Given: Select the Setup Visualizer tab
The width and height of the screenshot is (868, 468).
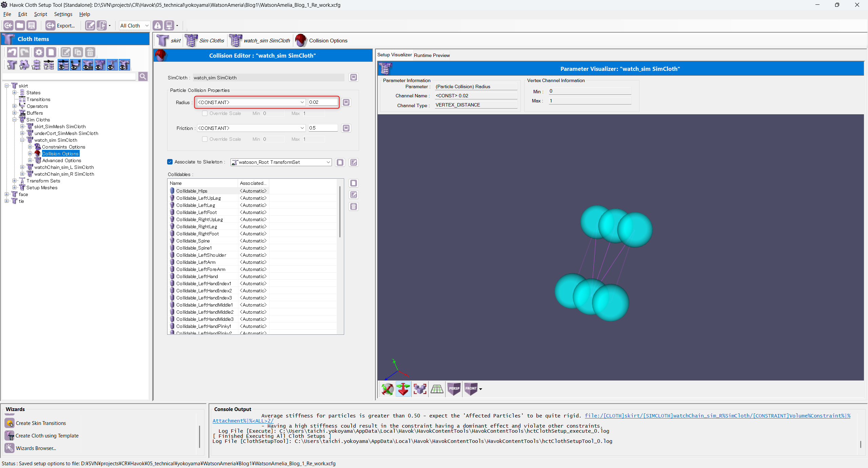Looking at the screenshot, I should coord(394,55).
